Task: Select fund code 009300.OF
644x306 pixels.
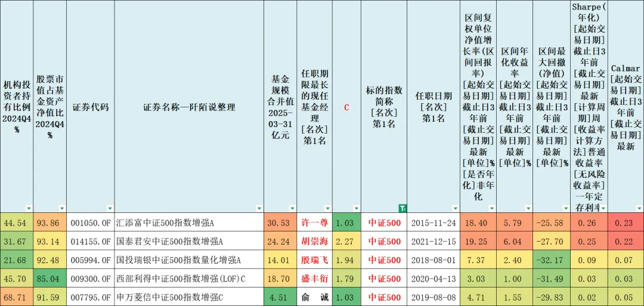Action: (91, 279)
